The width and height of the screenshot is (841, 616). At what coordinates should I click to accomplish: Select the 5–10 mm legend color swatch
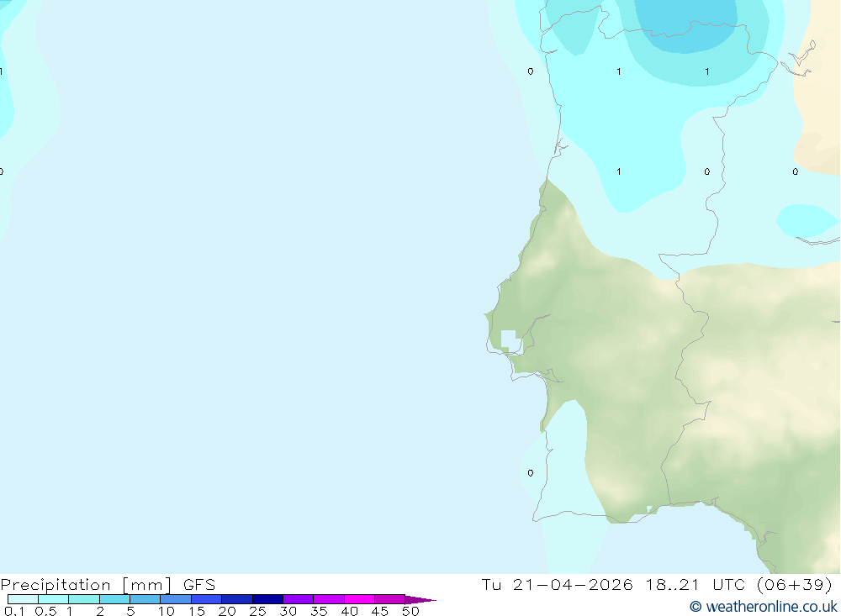(145, 599)
